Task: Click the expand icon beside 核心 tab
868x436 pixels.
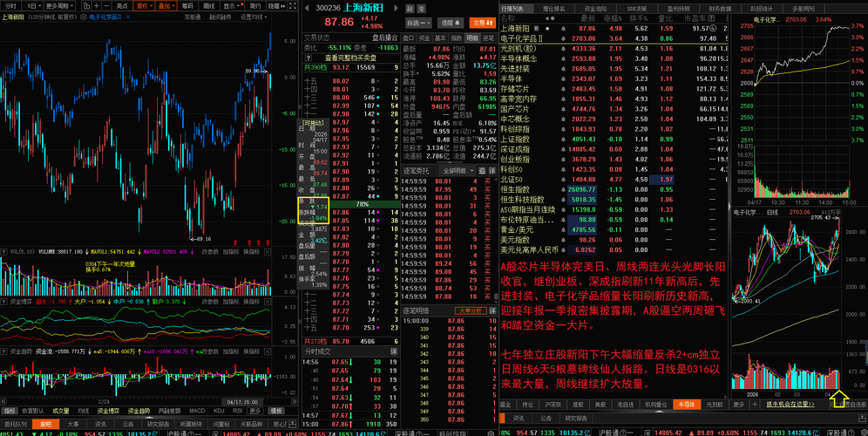Action: (292, 424)
